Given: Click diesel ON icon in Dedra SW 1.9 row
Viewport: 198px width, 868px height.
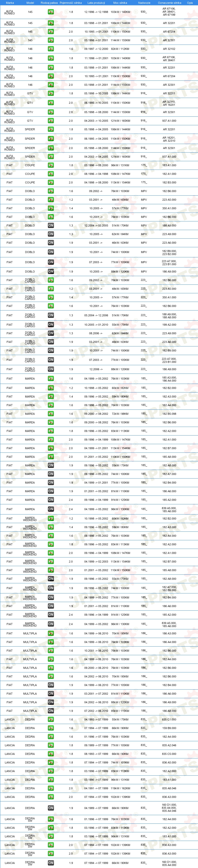Looking at the screenshot, I should click(51, 863).
